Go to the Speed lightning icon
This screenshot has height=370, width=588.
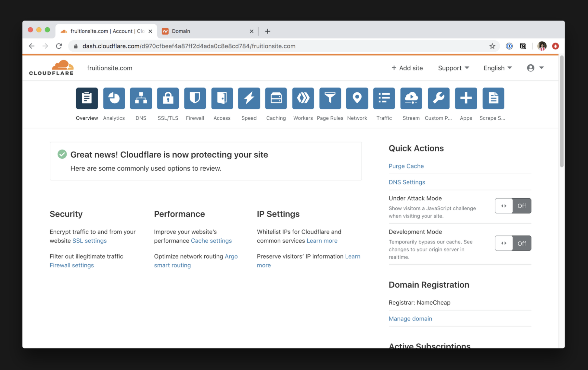(249, 98)
